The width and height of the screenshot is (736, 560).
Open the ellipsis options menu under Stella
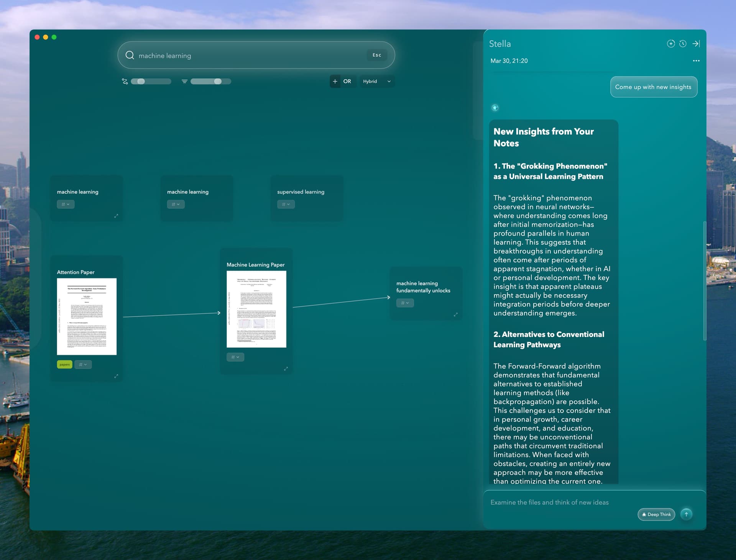697,61
